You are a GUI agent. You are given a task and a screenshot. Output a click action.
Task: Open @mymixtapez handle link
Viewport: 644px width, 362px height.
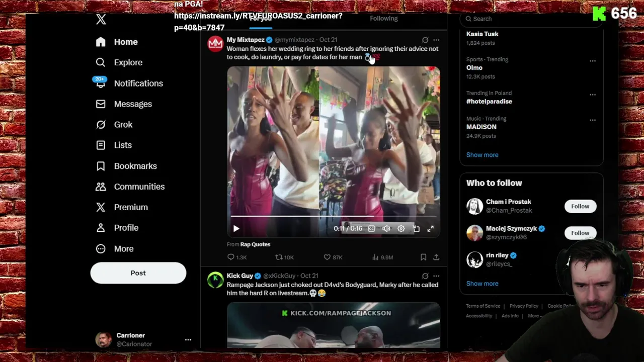pyautogui.click(x=294, y=40)
